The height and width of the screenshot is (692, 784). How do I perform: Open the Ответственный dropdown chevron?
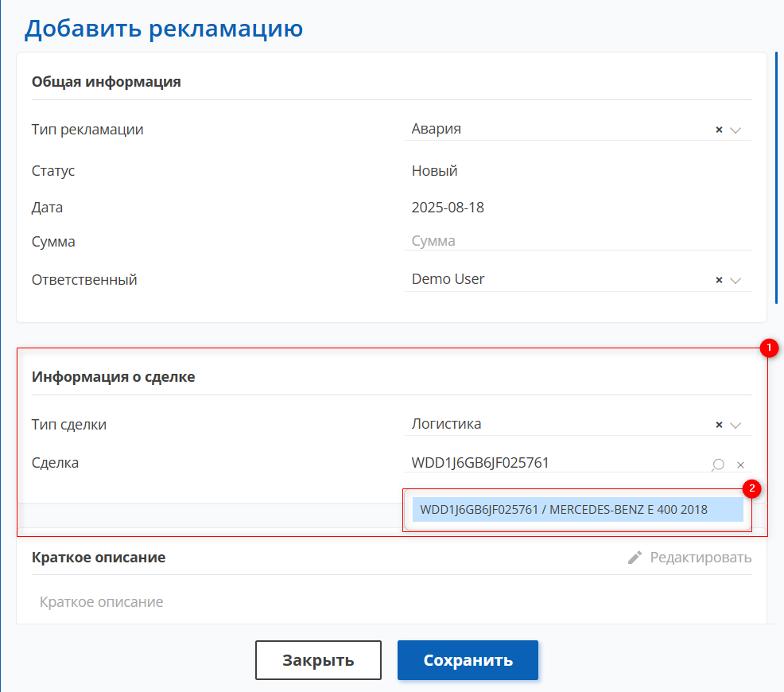click(735, 280)
